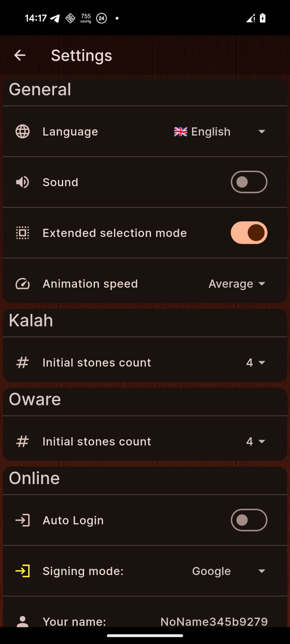
Task: Open Signing mode dropdown showing Google
Action: (229, 571)
